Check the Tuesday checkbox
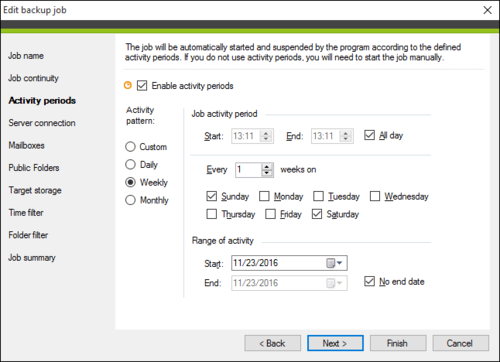This screenshot has width=500, height=362. pos(318,196)
